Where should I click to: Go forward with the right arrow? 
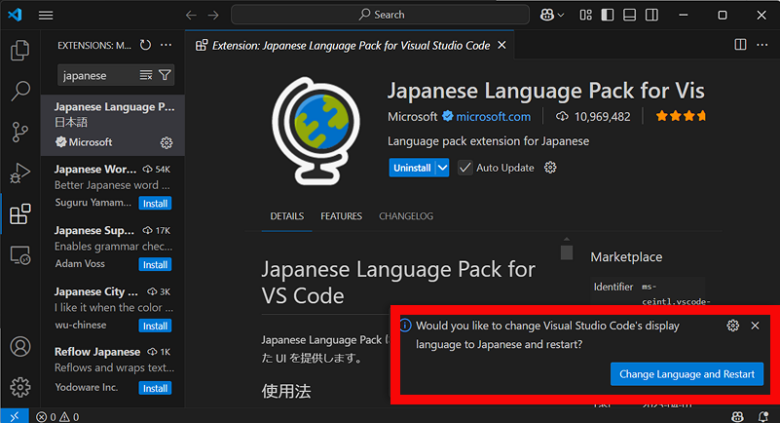click(213, 15)
